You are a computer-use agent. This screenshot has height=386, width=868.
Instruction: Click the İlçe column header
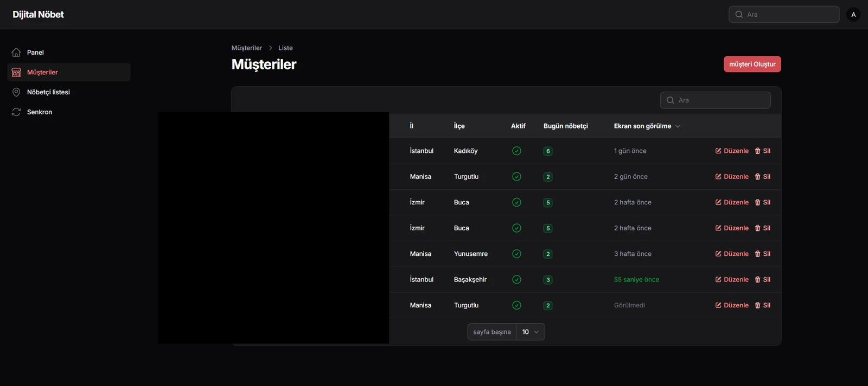point(459,126)
